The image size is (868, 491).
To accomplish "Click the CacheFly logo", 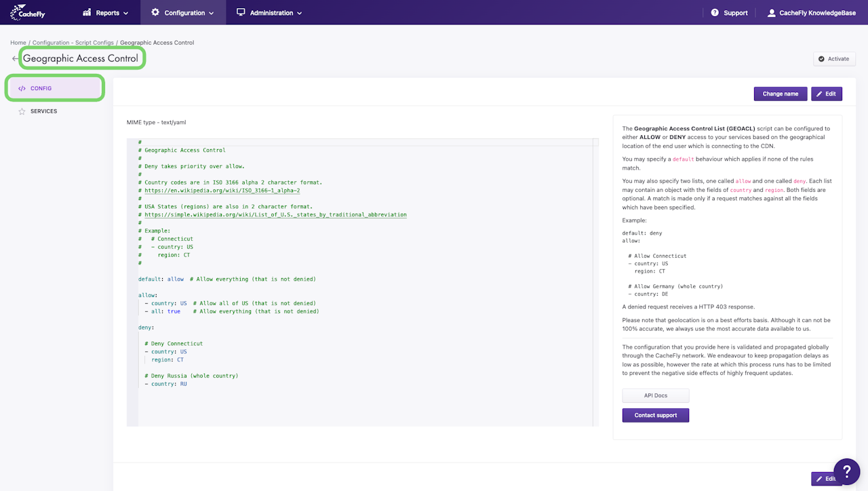I will 28,12.
